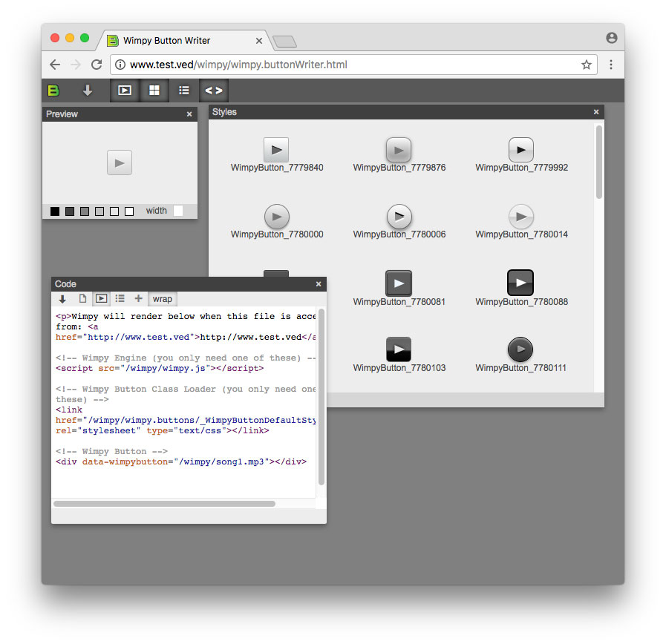
Task: Reload the browser page
Action: pos(97,65)
